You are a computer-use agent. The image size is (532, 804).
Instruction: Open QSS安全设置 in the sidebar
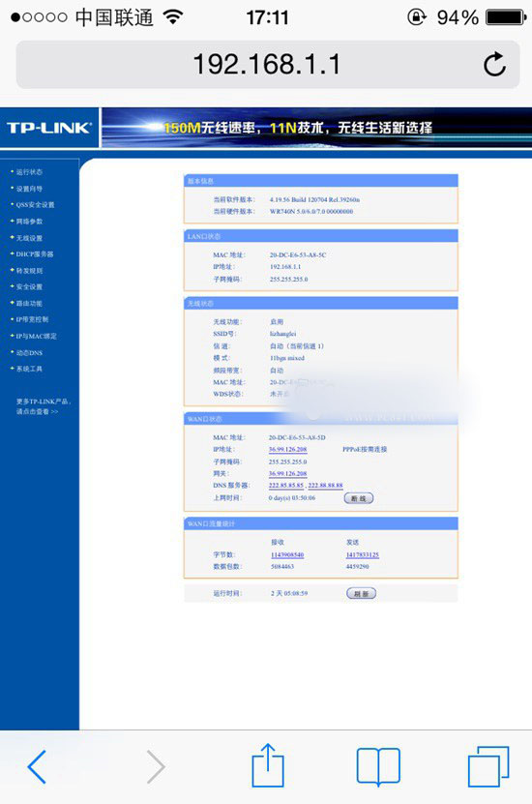[x=35, y=204]
